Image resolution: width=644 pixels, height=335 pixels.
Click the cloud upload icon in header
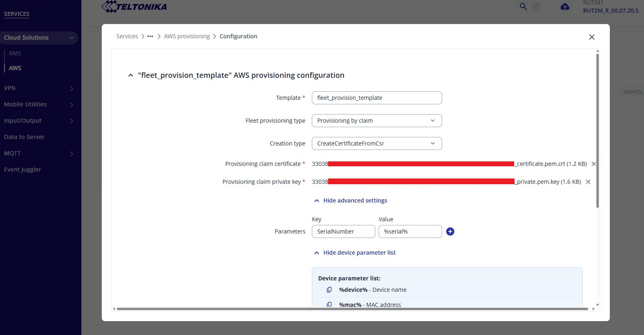click(x=565, y=7)
